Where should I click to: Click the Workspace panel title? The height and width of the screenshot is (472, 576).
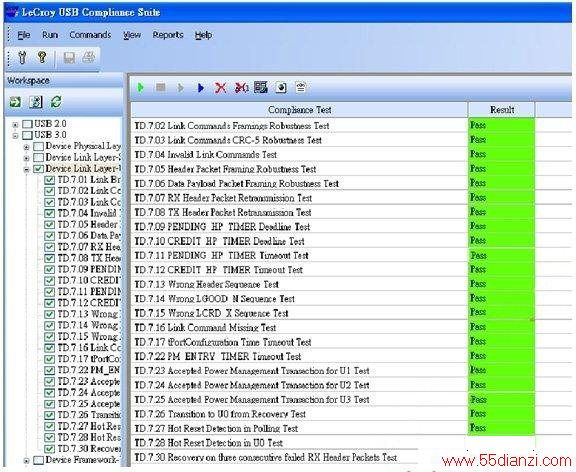pos(28,81)
